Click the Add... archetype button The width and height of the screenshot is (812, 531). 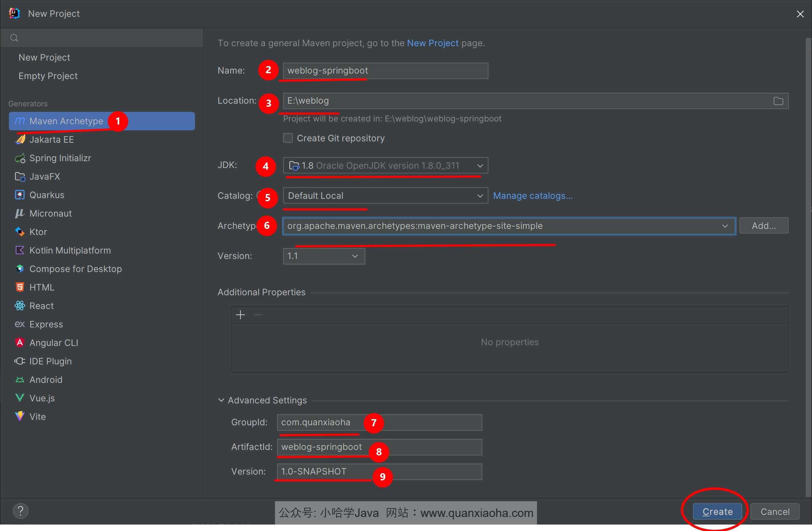[x=764, y=226]
